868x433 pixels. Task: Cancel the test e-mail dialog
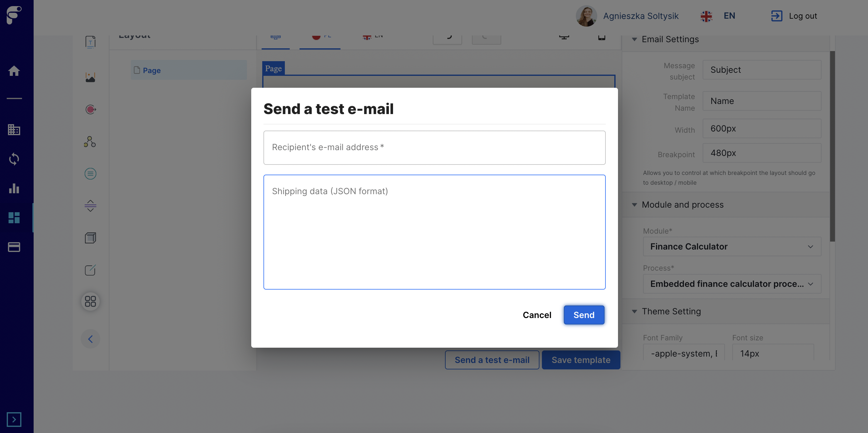tap(537, 315)
